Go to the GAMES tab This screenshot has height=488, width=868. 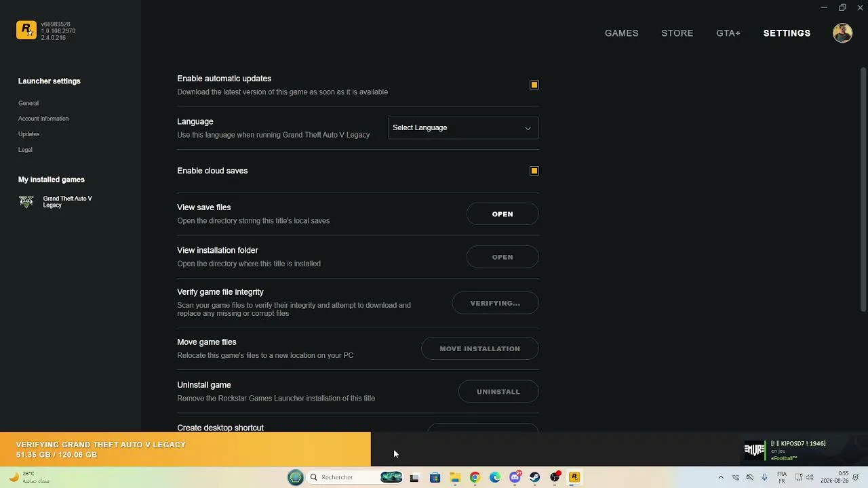pos(622,33)
